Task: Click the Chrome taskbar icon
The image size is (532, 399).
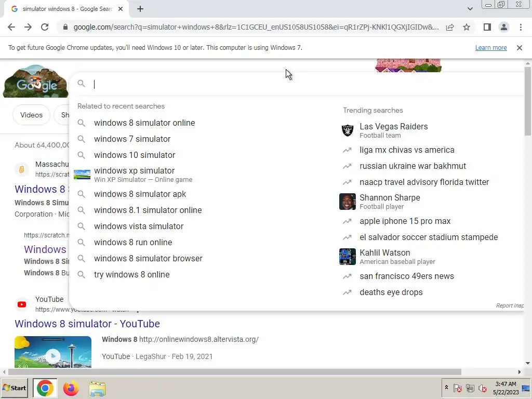Action: 45,388
